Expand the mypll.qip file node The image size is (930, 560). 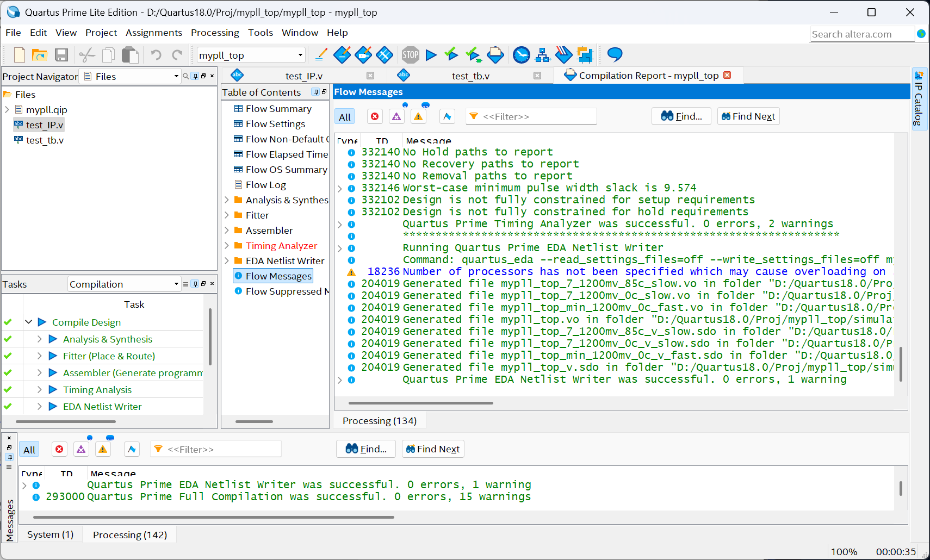(7, 109)
